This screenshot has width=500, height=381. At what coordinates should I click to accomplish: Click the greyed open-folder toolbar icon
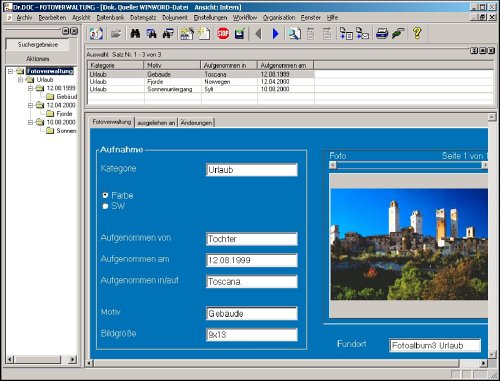(x=116, y=34)
